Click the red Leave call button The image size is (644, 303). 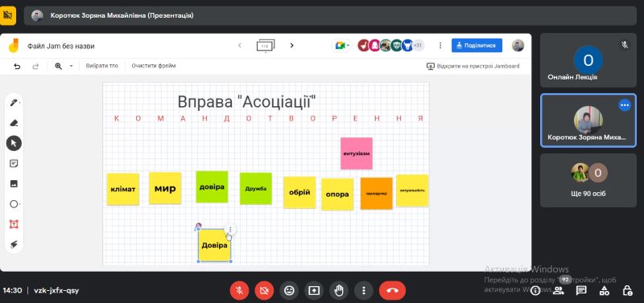point(392,290)
